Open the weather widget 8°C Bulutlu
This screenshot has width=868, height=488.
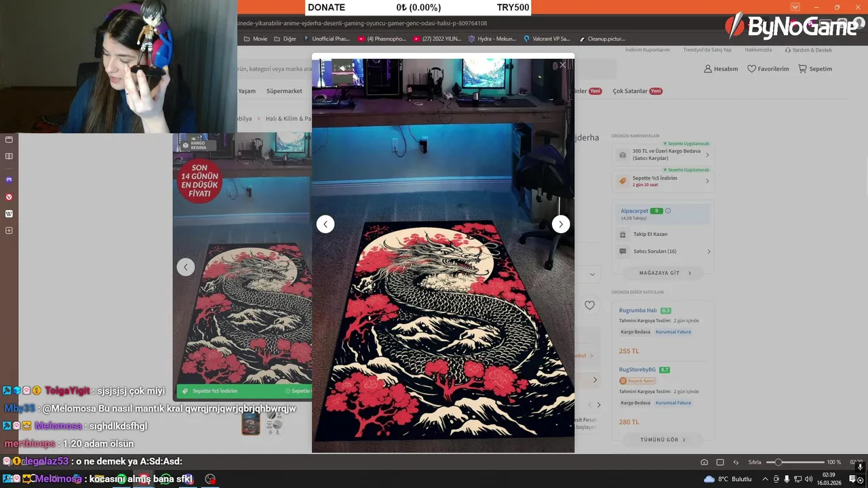click(x=728, y=479)
